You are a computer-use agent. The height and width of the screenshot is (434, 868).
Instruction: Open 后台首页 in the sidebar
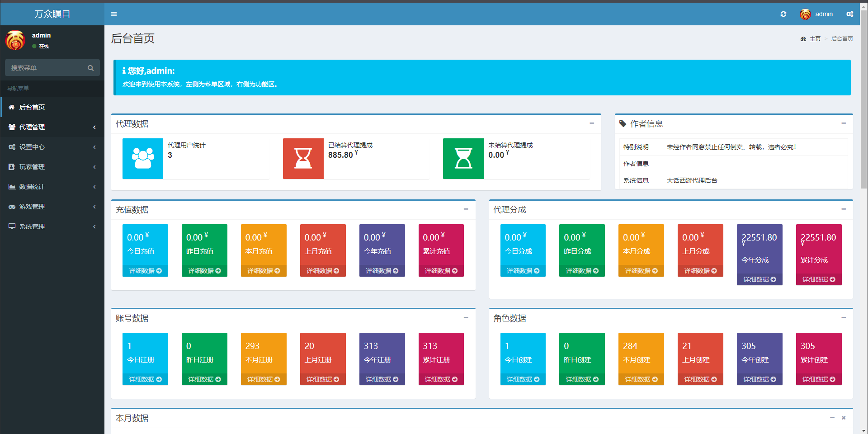[x=52, y=107]
